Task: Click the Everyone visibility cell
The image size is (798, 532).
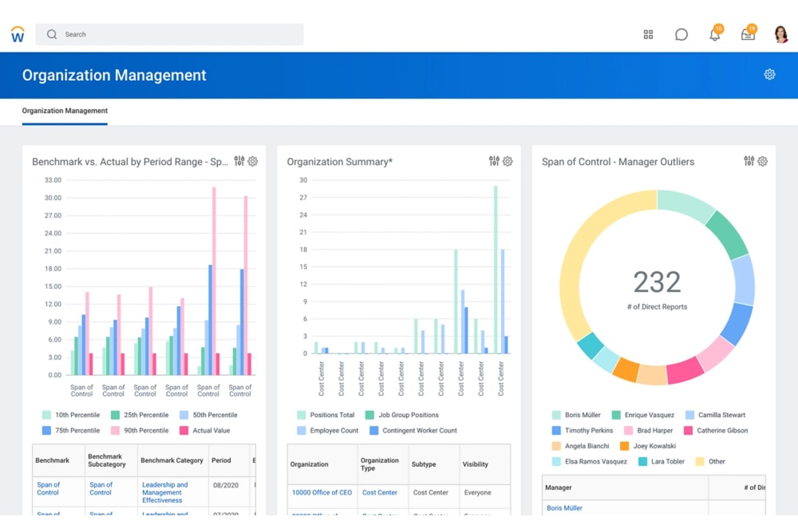Action: (x=478, y=493)
